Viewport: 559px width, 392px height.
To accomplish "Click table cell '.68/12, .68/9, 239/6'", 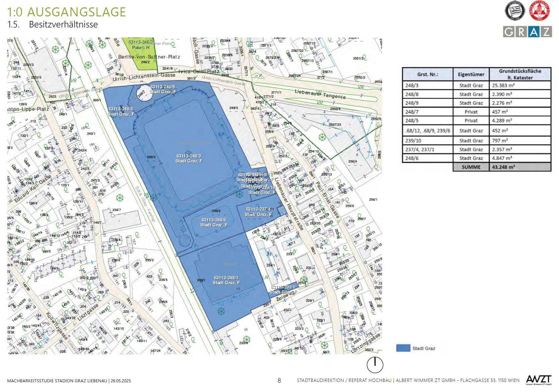I will (428, 130).
